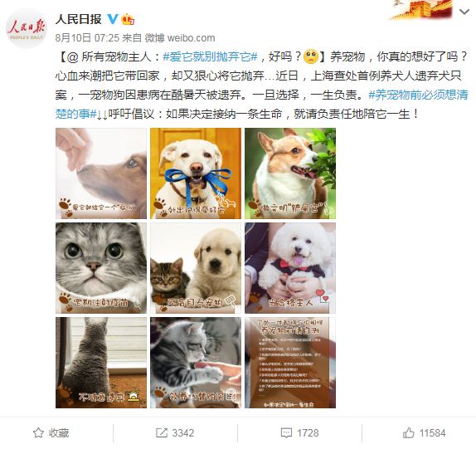Like the post via thumbs-up 11584
The width and height of the screenshot is (476, 449).
pyautogui.click(x=409, y=432)
